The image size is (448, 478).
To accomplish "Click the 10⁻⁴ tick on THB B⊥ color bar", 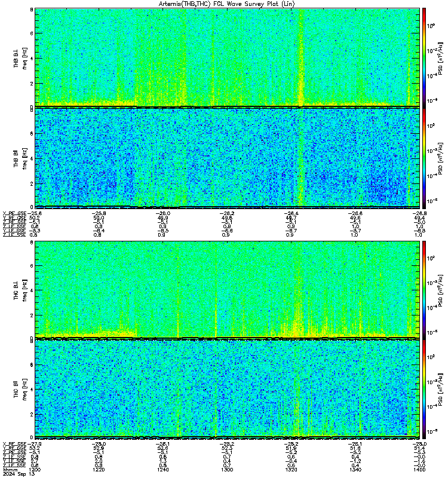I will tap(431, 75).
